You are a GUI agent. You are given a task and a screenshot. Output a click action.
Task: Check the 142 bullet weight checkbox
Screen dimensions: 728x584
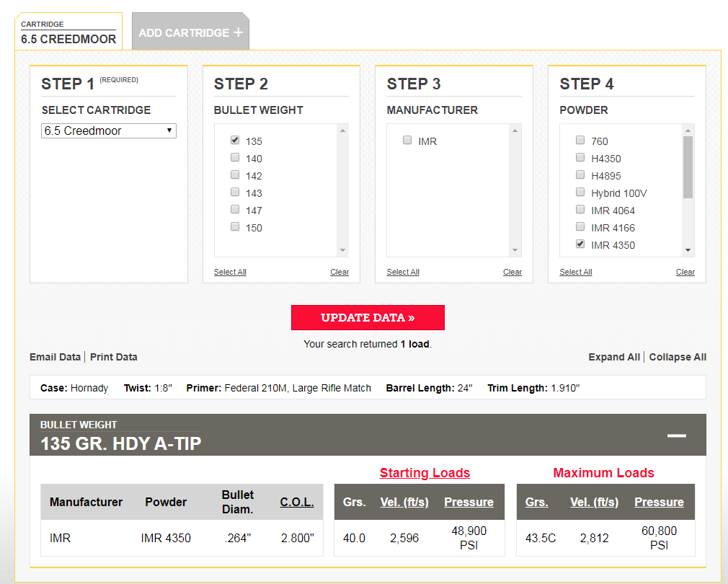click(235, 174)
